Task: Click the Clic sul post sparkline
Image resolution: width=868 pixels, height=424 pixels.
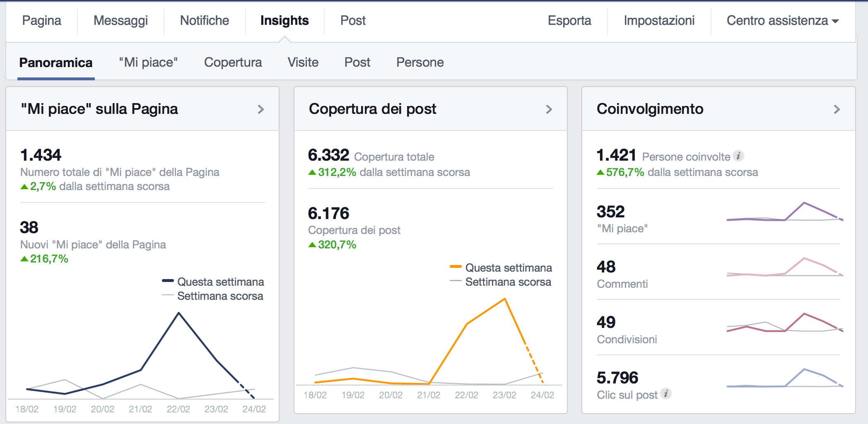Action: pyautogui.click(x=785, y=378)
